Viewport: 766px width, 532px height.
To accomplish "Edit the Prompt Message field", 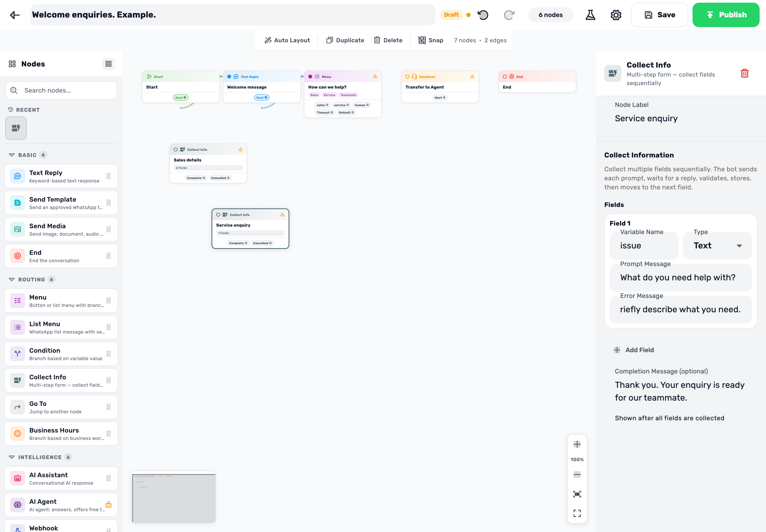I will click(x=681, y=278).
